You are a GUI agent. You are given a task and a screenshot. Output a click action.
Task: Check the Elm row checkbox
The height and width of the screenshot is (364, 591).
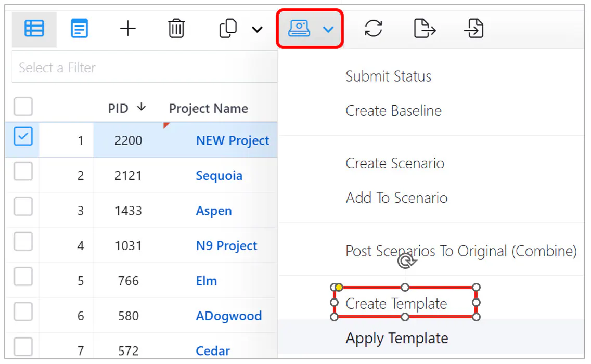23,277
